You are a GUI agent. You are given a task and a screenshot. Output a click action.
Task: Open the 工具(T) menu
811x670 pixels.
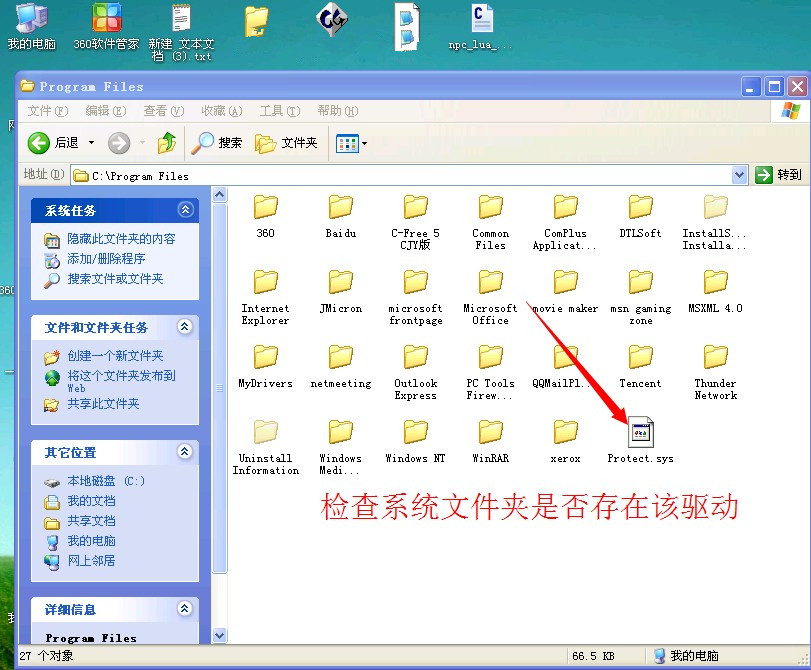click(279, 111)
